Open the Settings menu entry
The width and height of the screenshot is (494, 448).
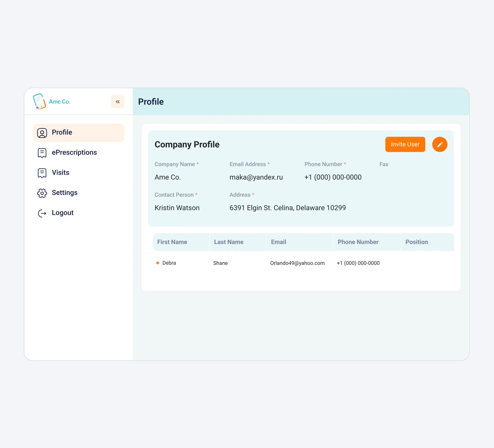64,193
